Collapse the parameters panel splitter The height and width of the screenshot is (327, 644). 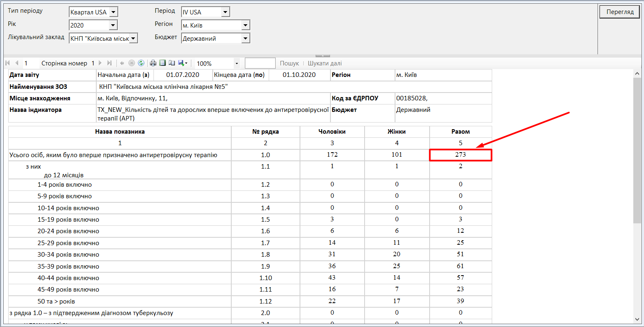[323, 56]
